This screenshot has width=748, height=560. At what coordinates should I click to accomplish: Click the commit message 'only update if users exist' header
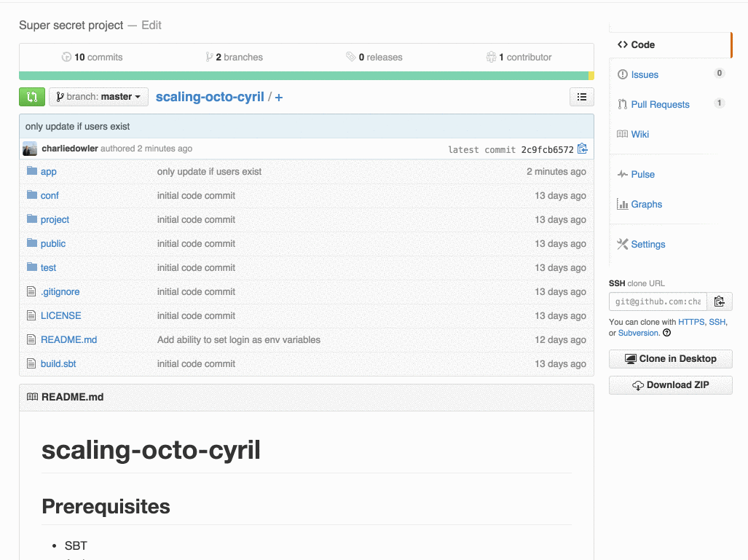click(x=77, y=127)
